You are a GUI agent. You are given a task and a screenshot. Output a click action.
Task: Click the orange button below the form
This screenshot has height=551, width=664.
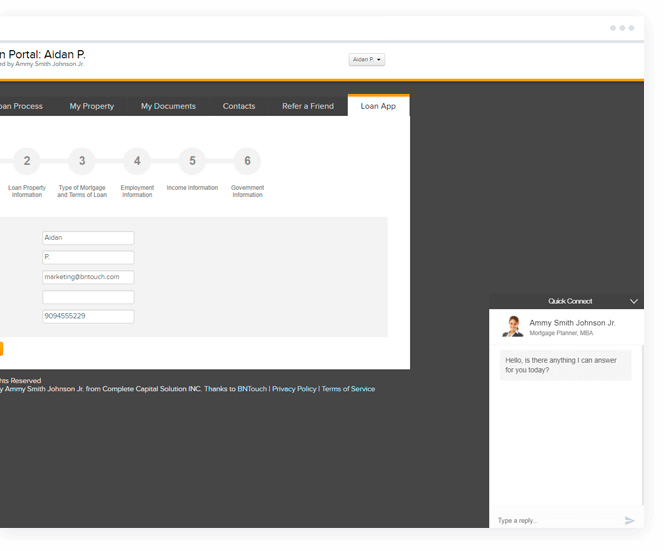click(1, 349)
